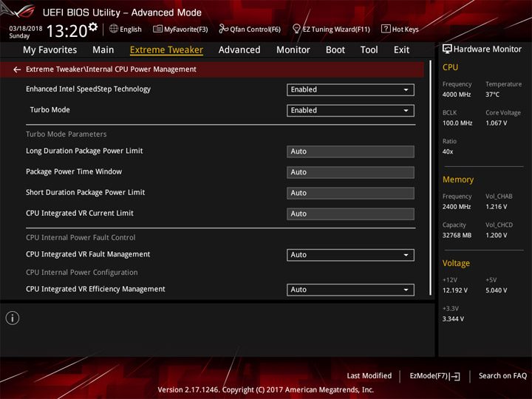Click Package Power Time Window Auto field
The image size is (532, 399).
point(350,172)
